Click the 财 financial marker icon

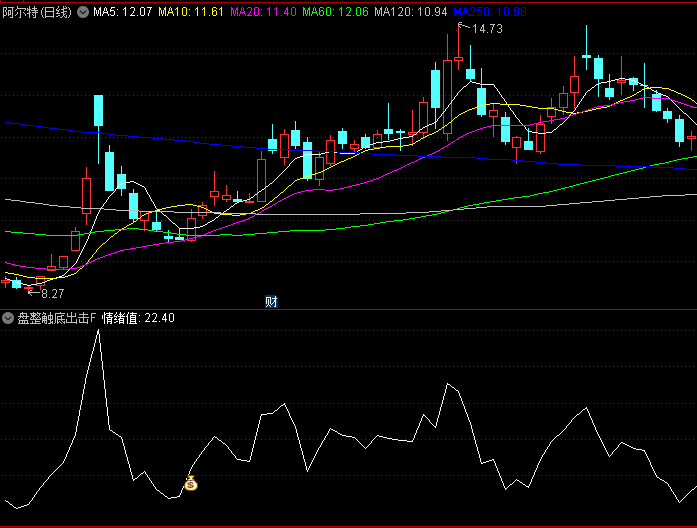point(271,302)
